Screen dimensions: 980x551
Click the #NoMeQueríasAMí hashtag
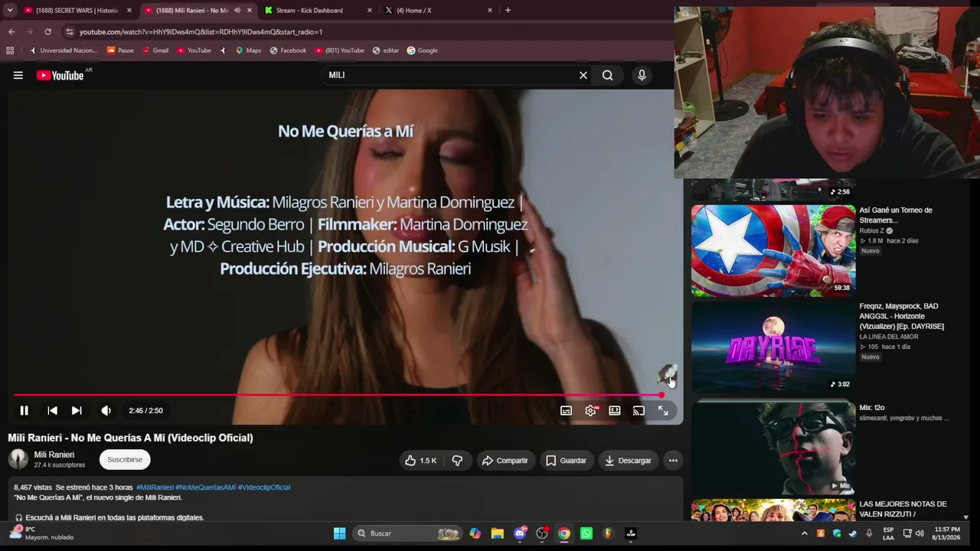tap(206, 487)
